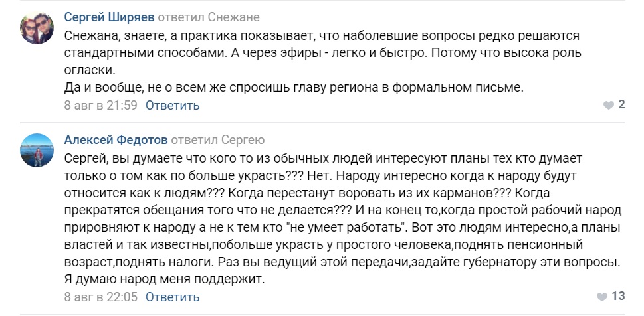Visit Сергей Ширяев's profile via name link
This screenshot has height=316, width=644.
coord(109,17)
